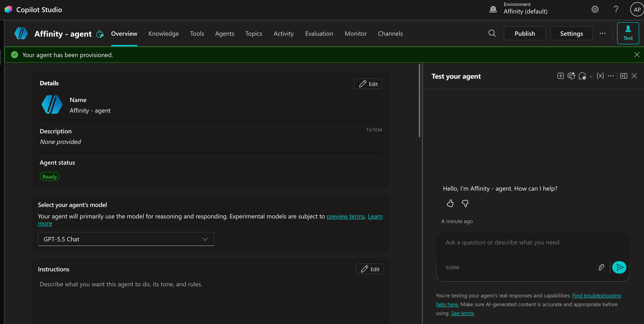Open the Agents tab

click(225, 34)
